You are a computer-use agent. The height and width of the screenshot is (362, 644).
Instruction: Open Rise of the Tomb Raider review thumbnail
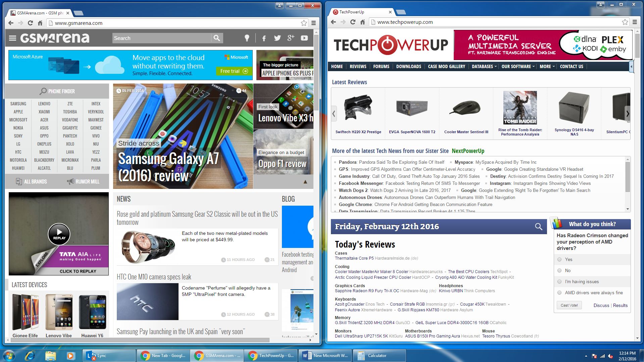(x=520, y=107)
